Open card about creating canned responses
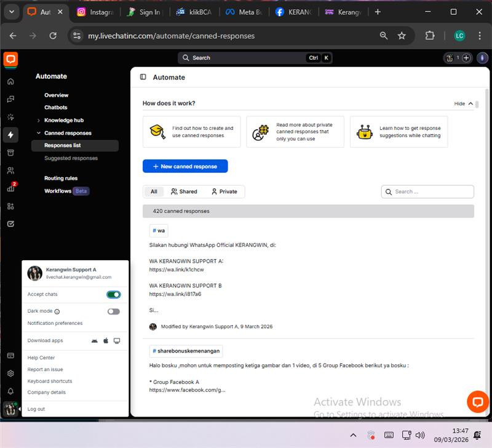The width and height of the screenshot is (492, 448). pos(192,132)
